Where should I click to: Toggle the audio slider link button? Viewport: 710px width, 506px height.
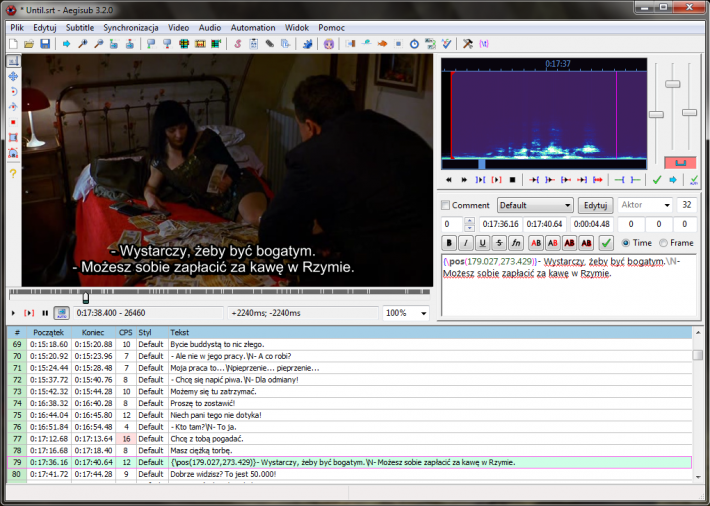[x=680, y=163]
